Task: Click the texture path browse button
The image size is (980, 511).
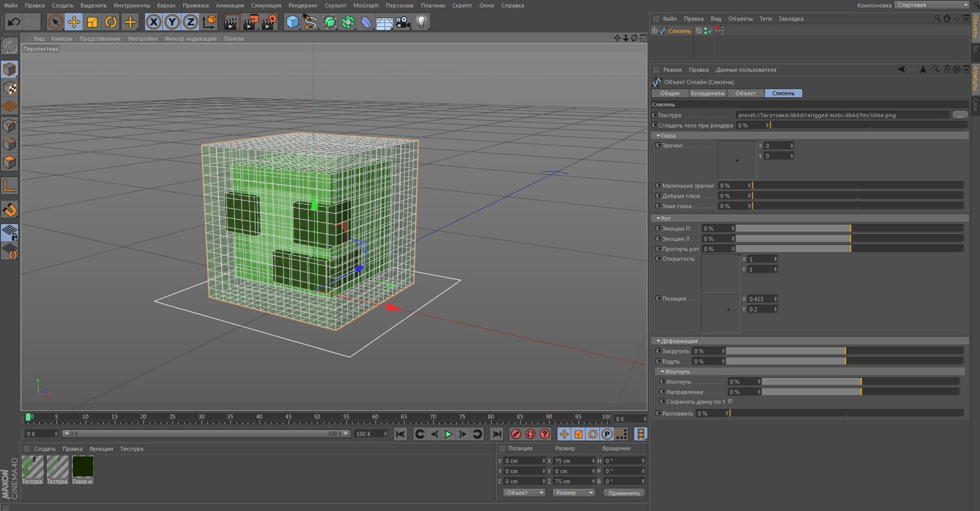Action: coord(960,115)
